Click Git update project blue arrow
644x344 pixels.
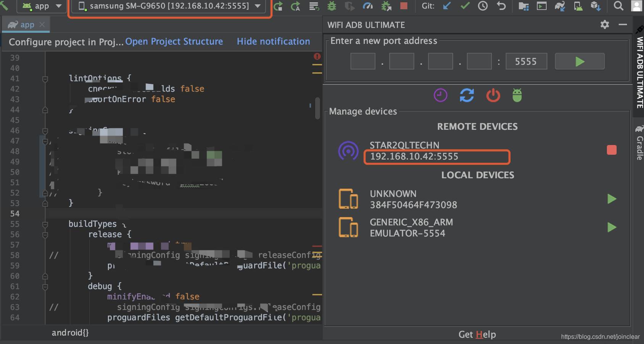pyautogui.click(x=447, y=6)
